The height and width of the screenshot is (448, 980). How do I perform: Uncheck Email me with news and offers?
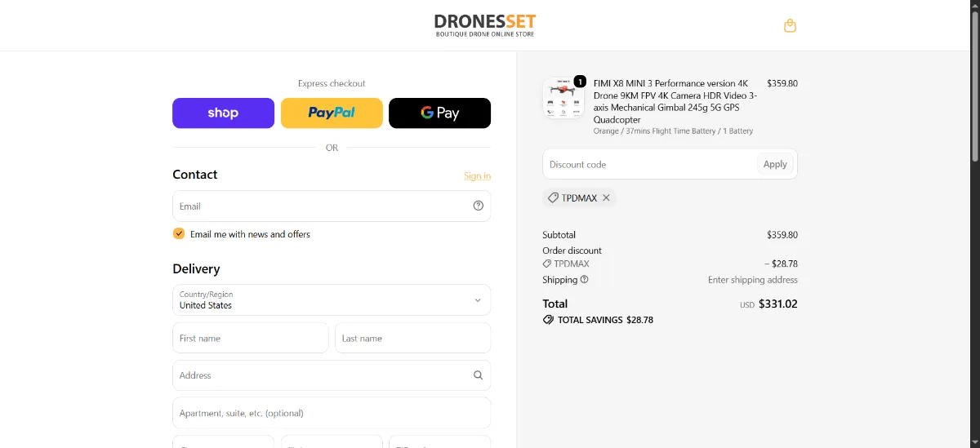pos(179,233)
